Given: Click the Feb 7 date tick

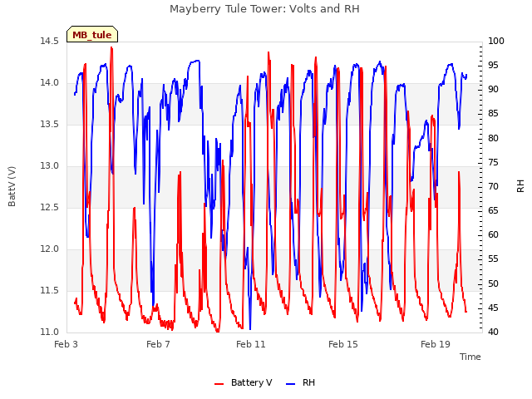Looking at the screenshot, I should pos(159,344).
